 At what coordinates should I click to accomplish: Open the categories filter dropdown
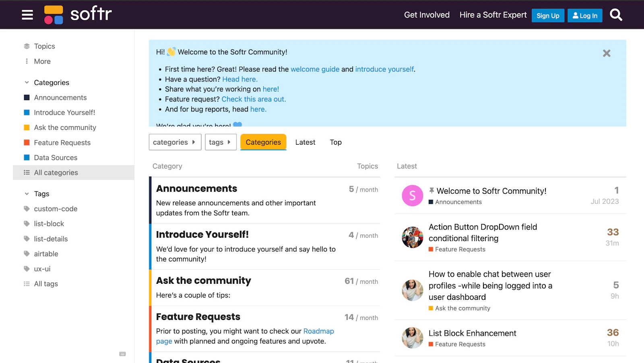click(175, 142)
